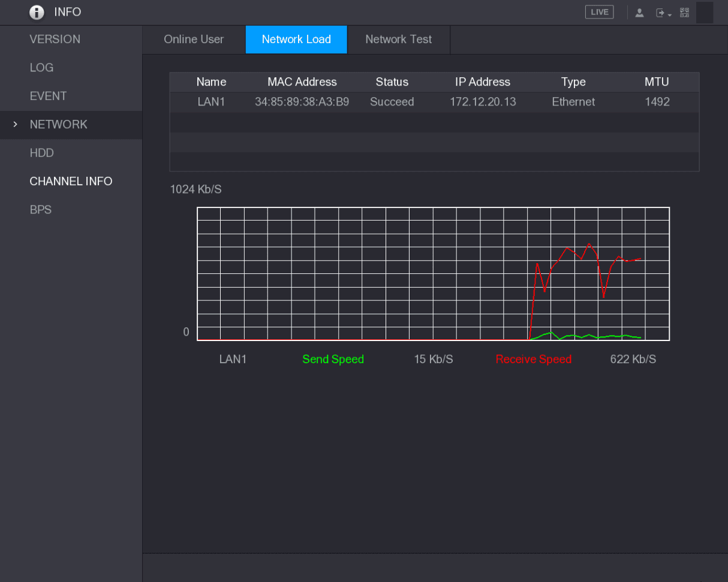728x582 pixels.
Task: Open the BPS menu item
Action: 41,210
